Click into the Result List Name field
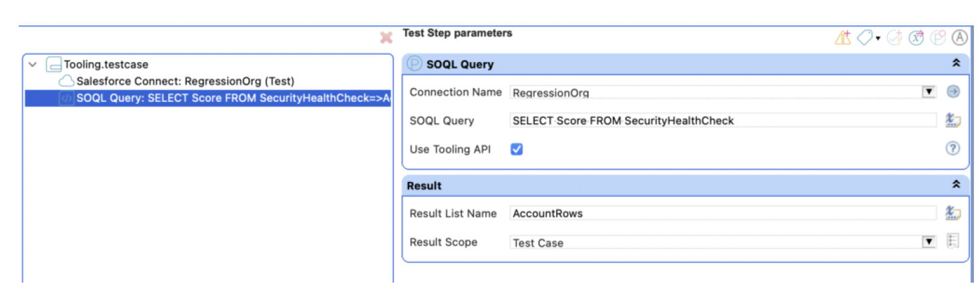Screen dimensions: 980x300 723,213
